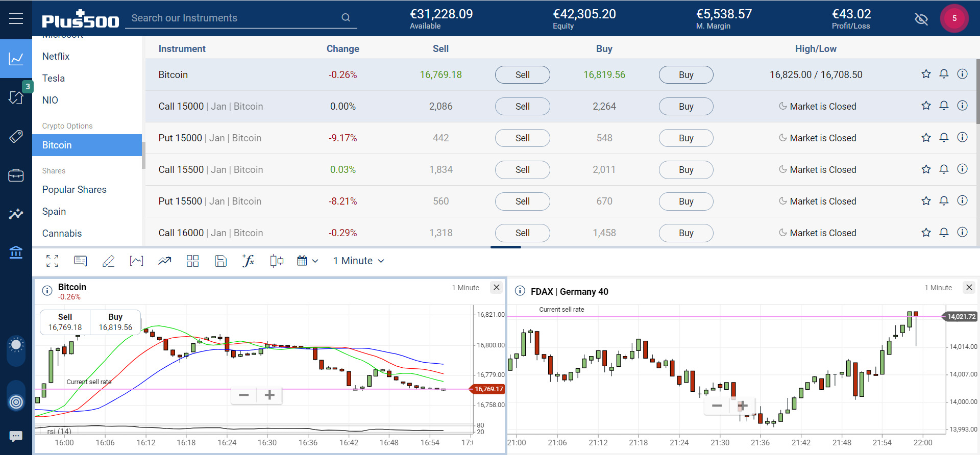
Task: Click Sell for Put 15500 Jan Bitcoin
Action: [522, 201]
